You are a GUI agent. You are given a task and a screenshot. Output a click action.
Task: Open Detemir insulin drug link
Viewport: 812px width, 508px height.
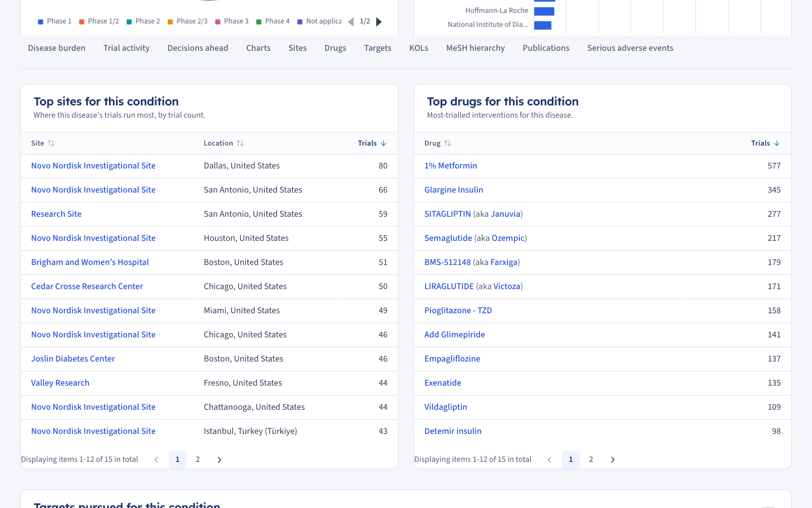click(453, 431)
